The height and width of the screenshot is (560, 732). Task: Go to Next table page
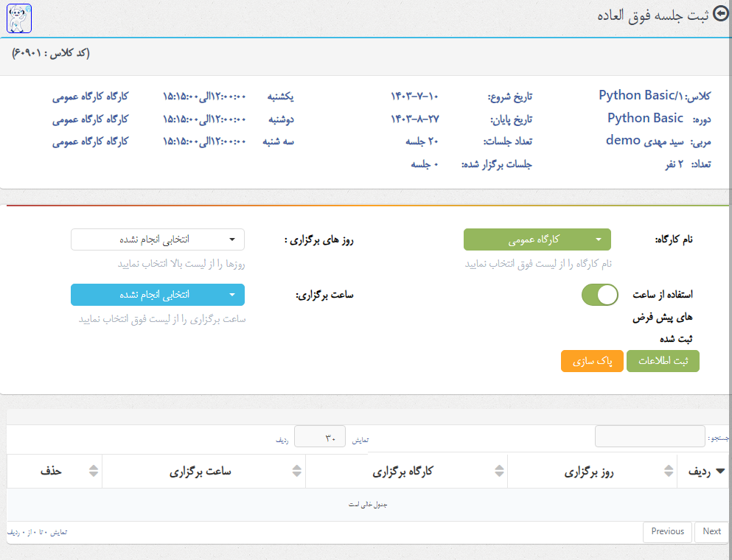coord(711,531)
